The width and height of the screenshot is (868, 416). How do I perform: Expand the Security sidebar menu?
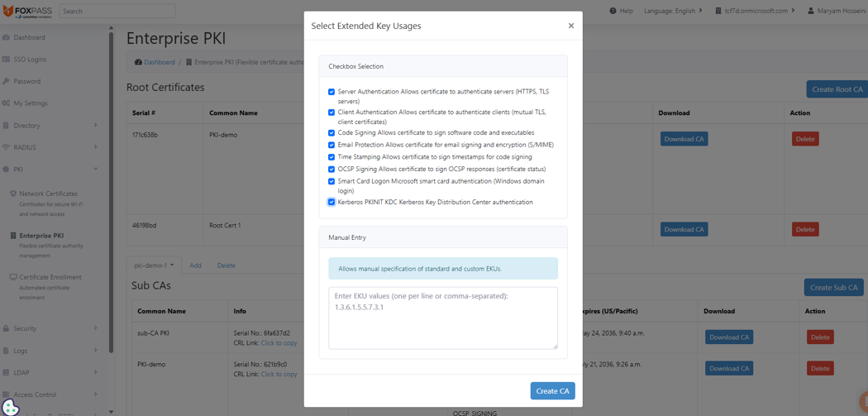pyautogui.click(x=95, y=328)
